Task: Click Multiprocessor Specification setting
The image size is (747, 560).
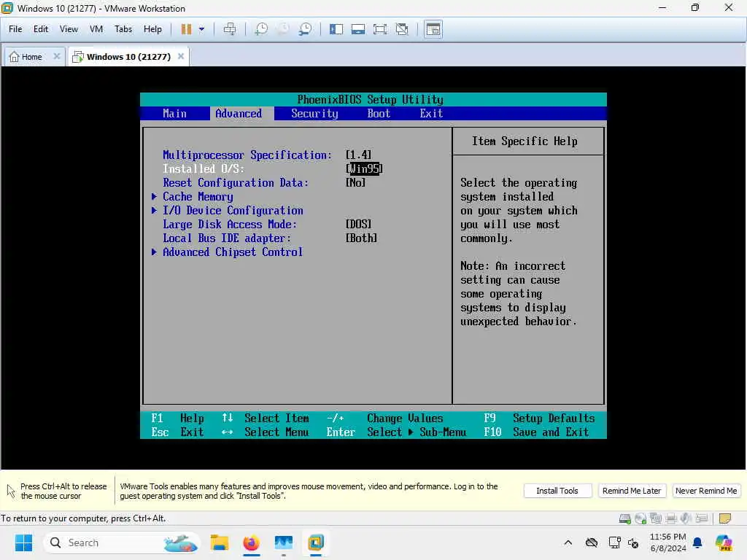Action: pyautogui.click(x=247, y=155)
